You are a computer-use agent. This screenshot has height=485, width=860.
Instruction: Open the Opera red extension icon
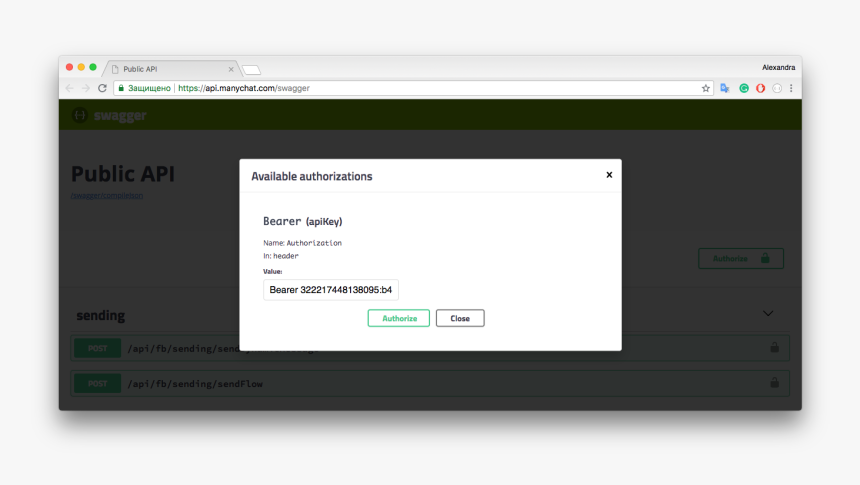(x=760, y=88)
